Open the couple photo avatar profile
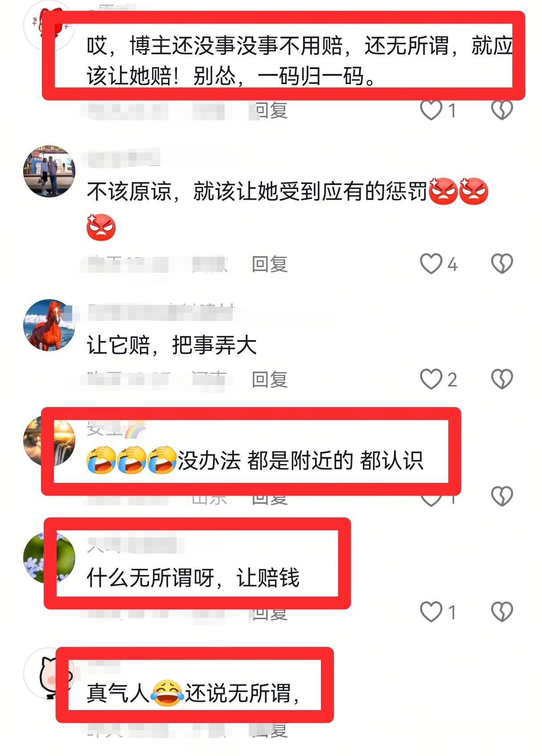This screenshot has width=542, height=756. tap(49, 171)
